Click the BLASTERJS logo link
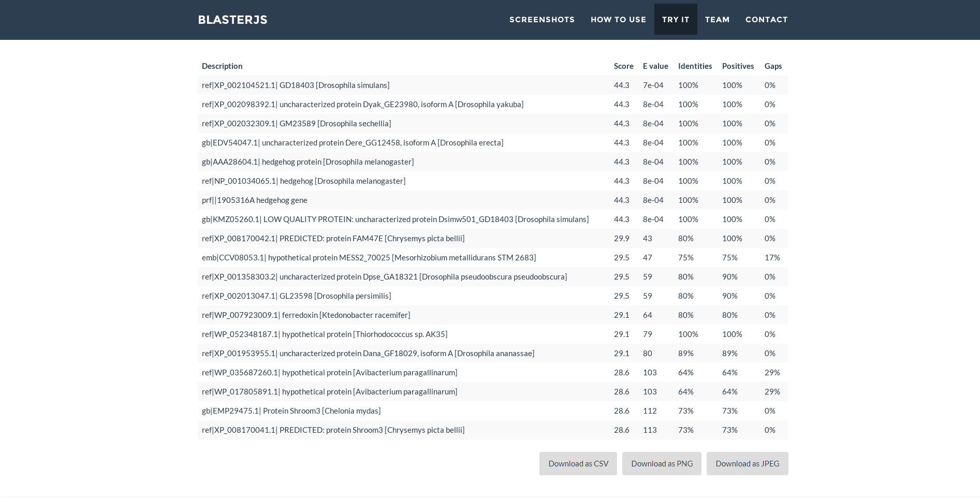The width and height of the screenshot is (980, 498). click(x=232, y=20)
